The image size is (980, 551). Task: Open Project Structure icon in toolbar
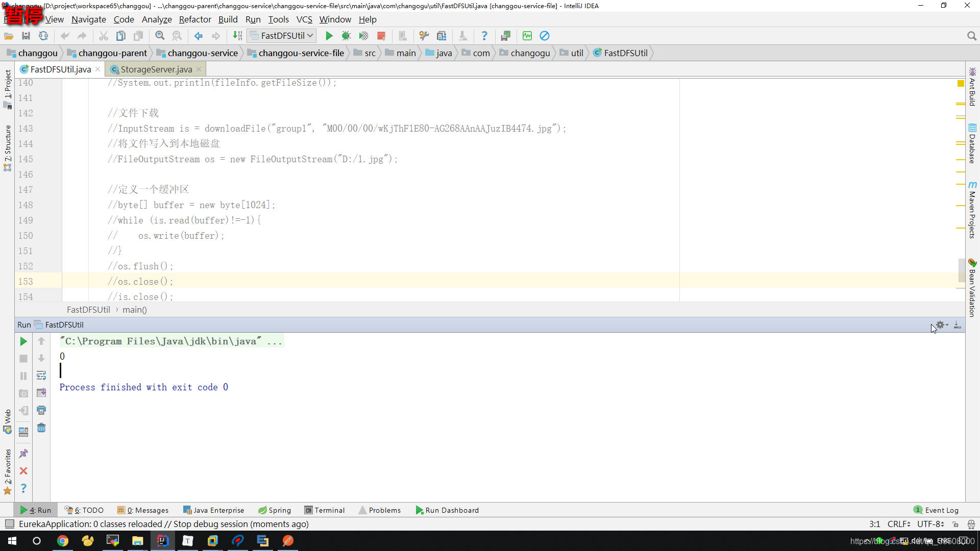442,36
